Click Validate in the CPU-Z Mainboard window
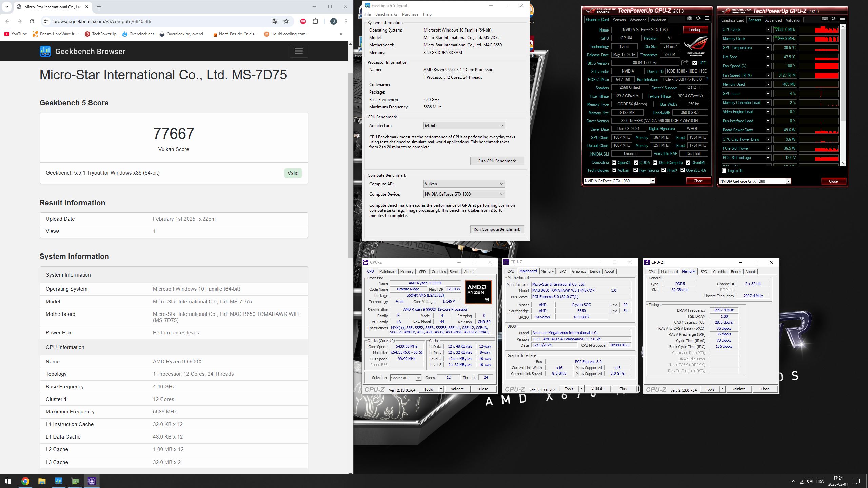868x488 pixels. [597, 389]
